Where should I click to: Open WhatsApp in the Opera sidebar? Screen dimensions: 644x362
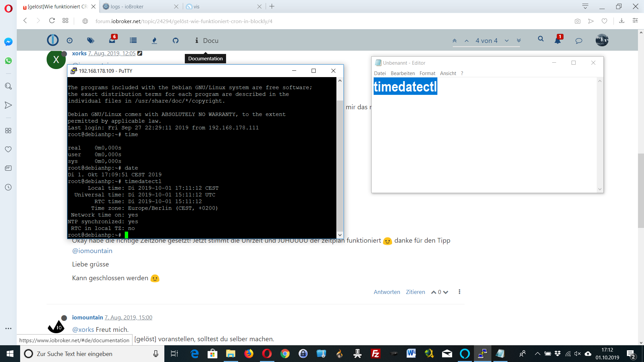tap(8, 61)
